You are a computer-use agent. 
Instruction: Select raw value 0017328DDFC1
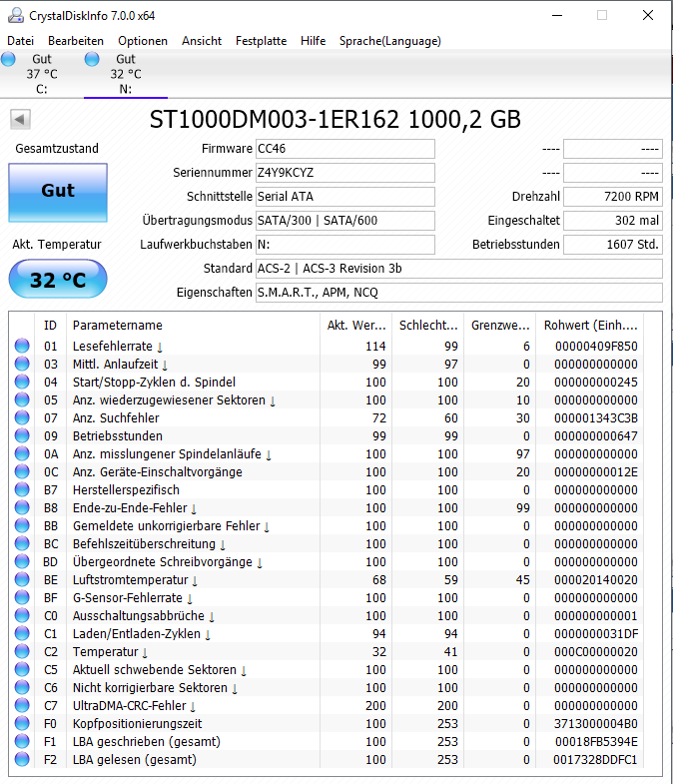point(595,760)
